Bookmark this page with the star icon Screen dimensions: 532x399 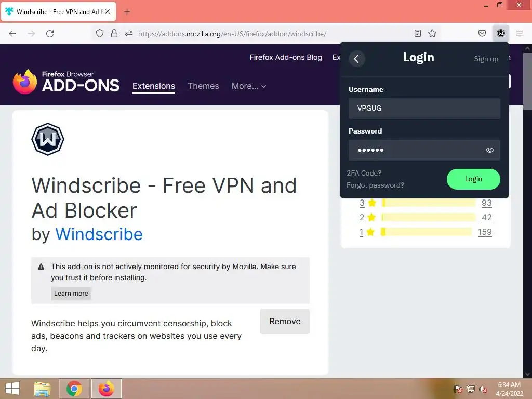tap(432, 33)
